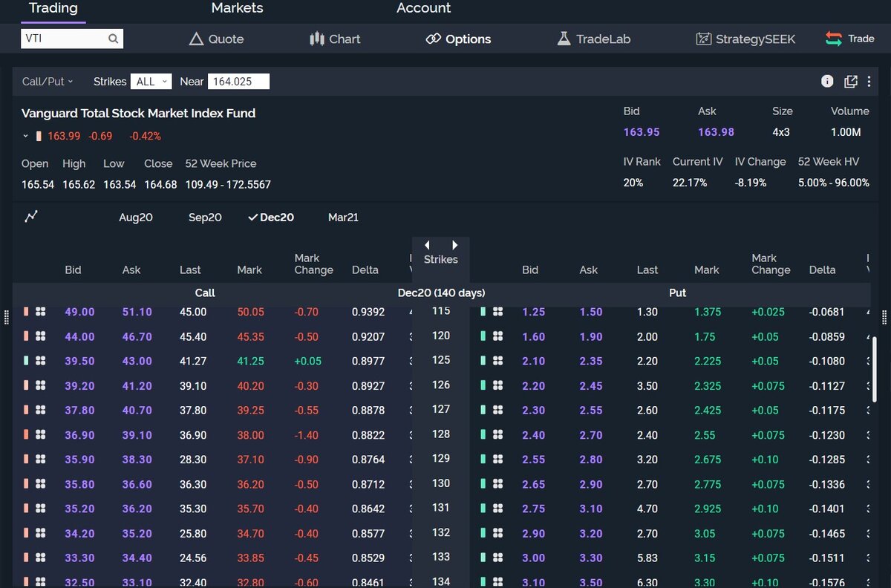This screenshot has height=588, width=891.
Task: Click the green bar indicator on the 129 put row
Action: click(483, 460)
